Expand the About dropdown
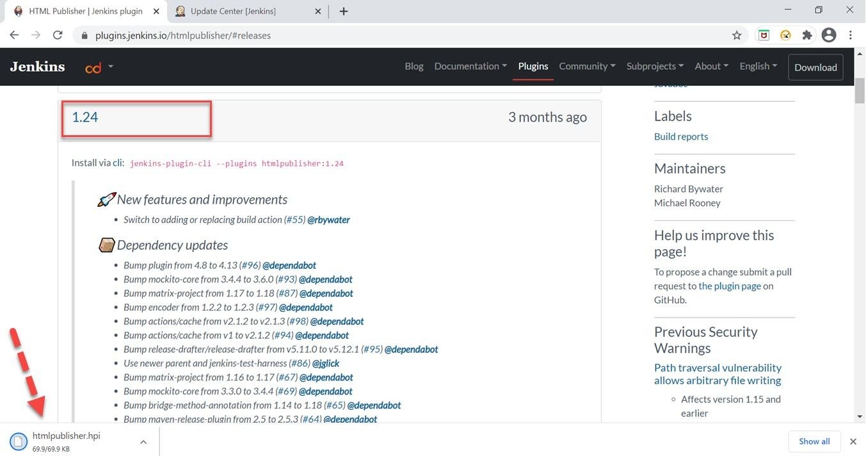Screen dimensions: 868x456 coord(712,66)
